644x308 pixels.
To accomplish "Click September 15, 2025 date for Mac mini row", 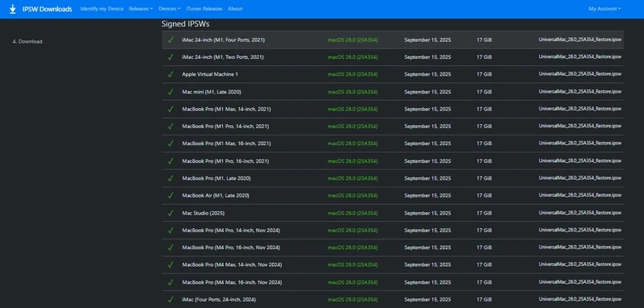I will 427,92.
